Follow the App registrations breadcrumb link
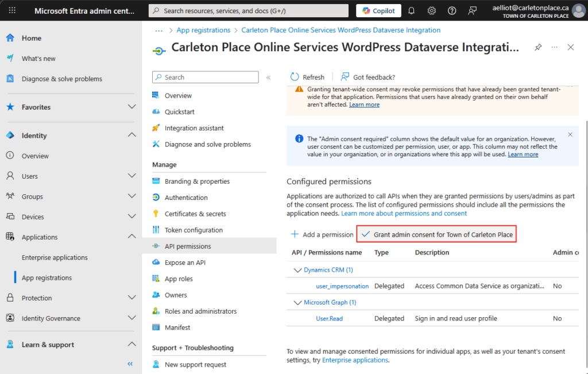 pos(203,30)
